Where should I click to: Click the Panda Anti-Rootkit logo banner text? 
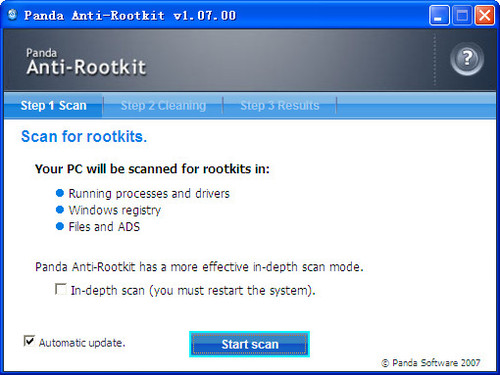click(86, 62)
